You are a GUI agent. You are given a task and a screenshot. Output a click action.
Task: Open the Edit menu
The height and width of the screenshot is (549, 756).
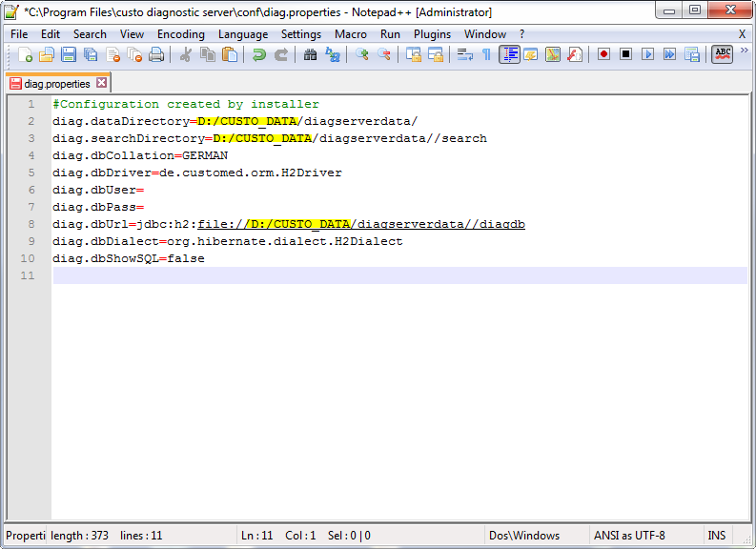click(x=51, y=34)
